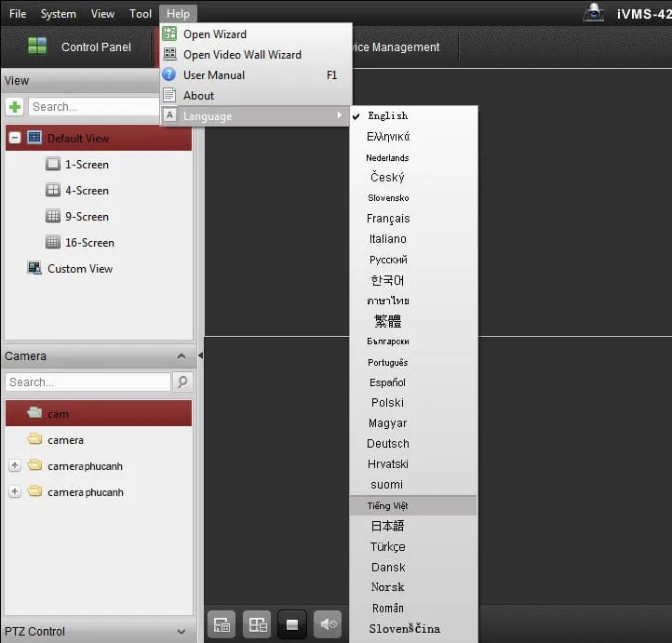Click the Control Panel grid icon

tap(37, 47)
